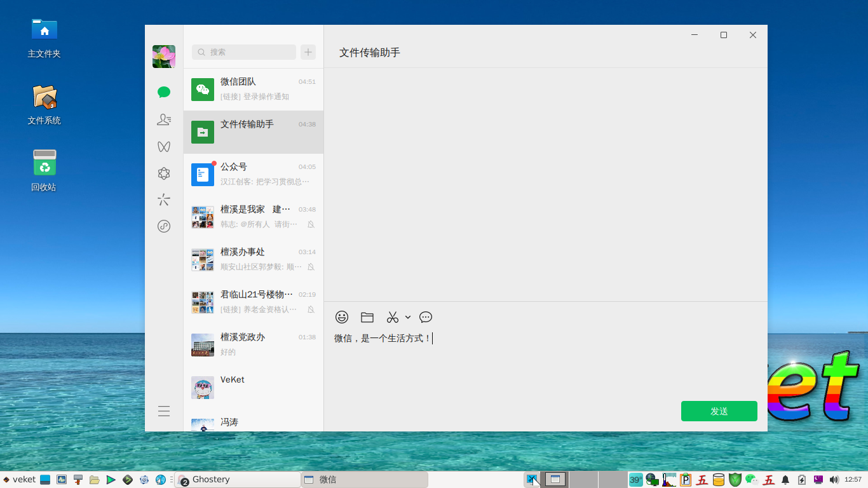Click the system monitor launcher in taskbar
Viewport: 868px width, 488px height.
coord(62,480)
